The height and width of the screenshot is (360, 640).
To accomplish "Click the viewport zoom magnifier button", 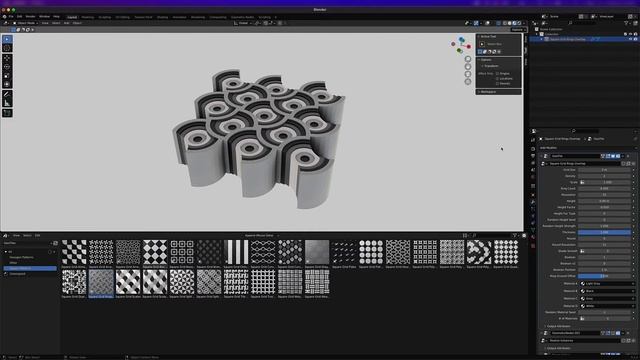I will pos(468,59).
